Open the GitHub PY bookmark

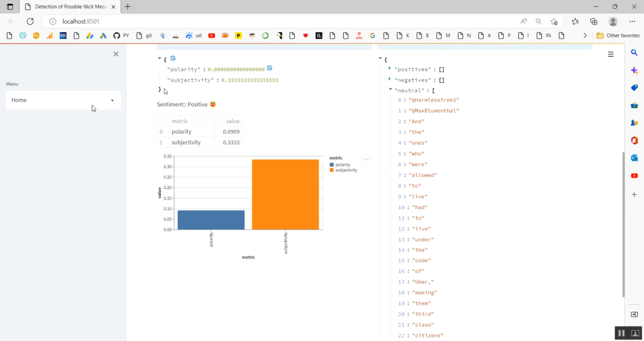coord(121,36)
